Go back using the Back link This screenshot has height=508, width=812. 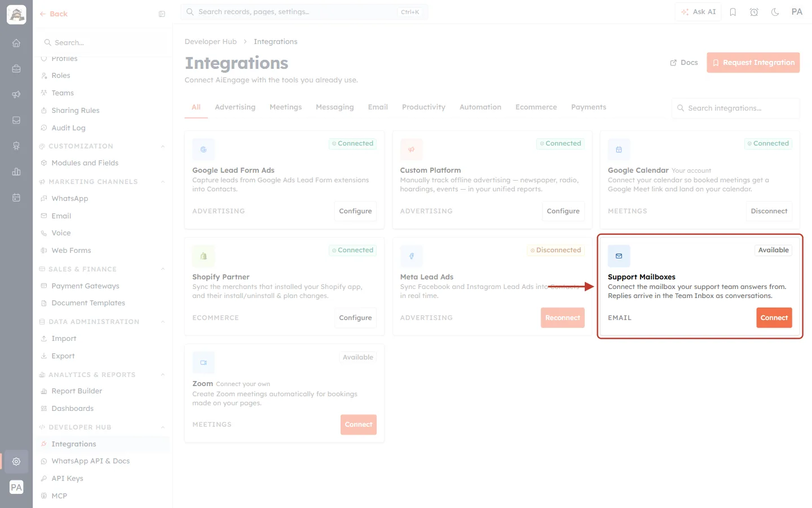(x=54, y=14)
